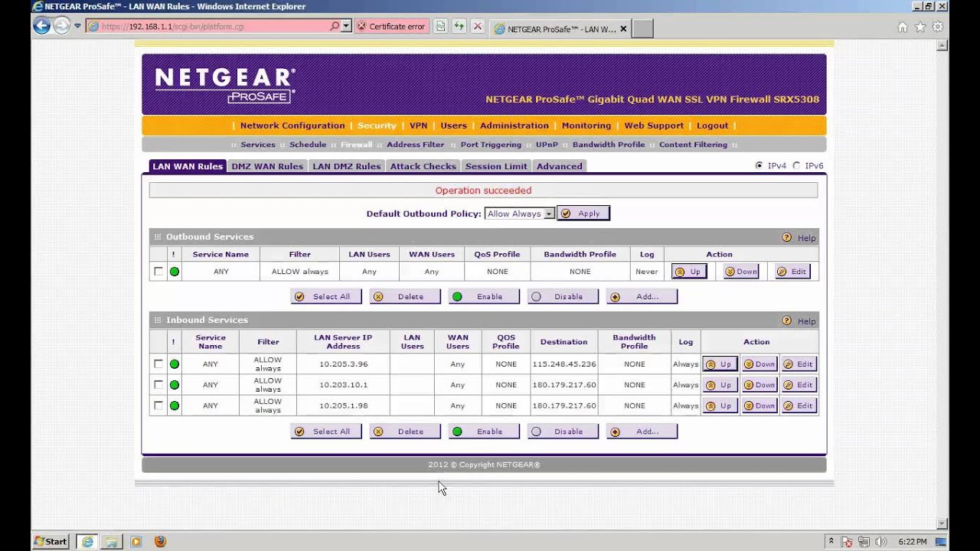Open the Default Outbound Policy dropdown

click(520, 214)
